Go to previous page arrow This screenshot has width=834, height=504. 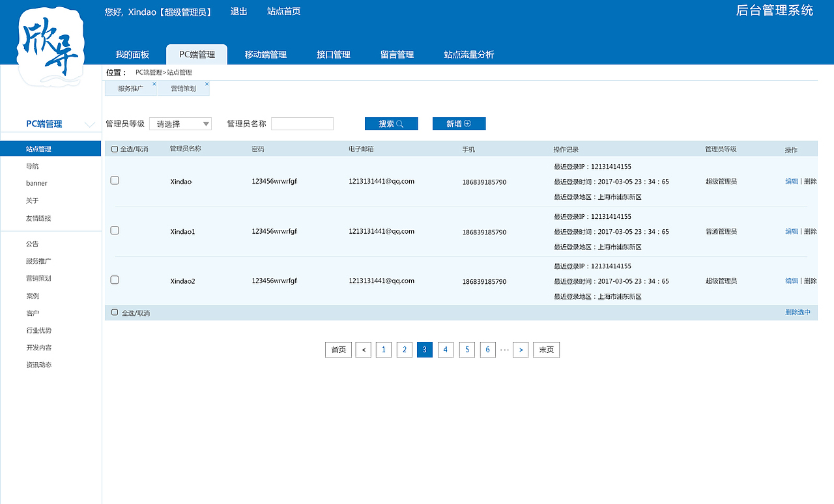[364, 350]
